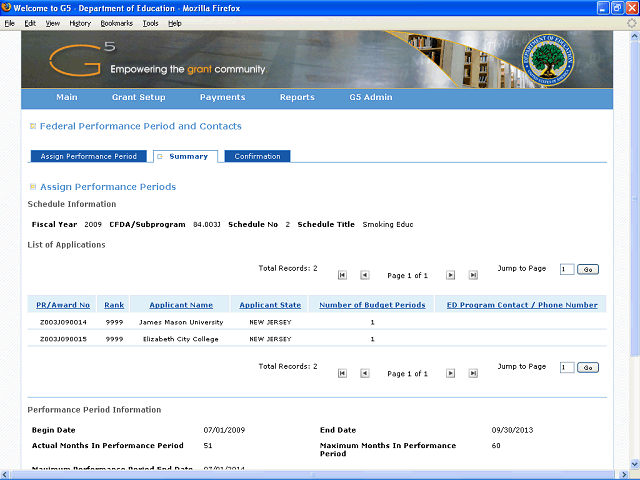The height and width of the screenshot is (480, 640).
Task: Open the G5 Admin navigation item
Action: [371, 97]
